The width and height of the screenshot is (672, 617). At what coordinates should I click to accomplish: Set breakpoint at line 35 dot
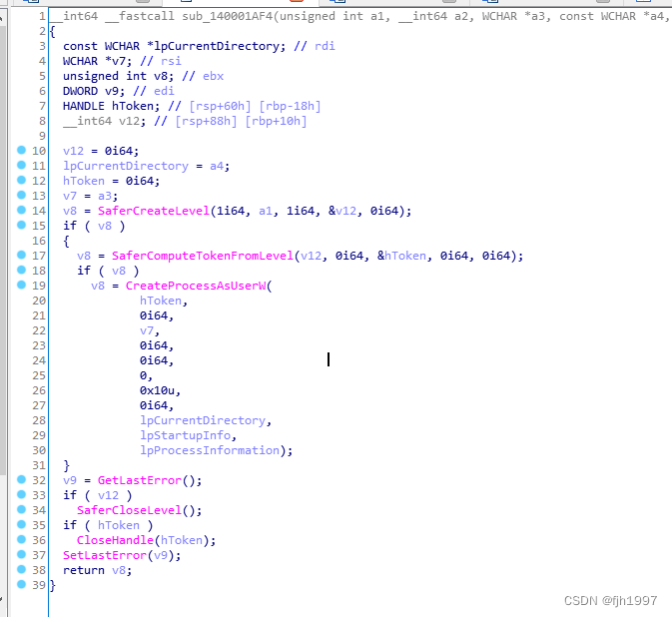pyautogui.click(x=21, y=524)
